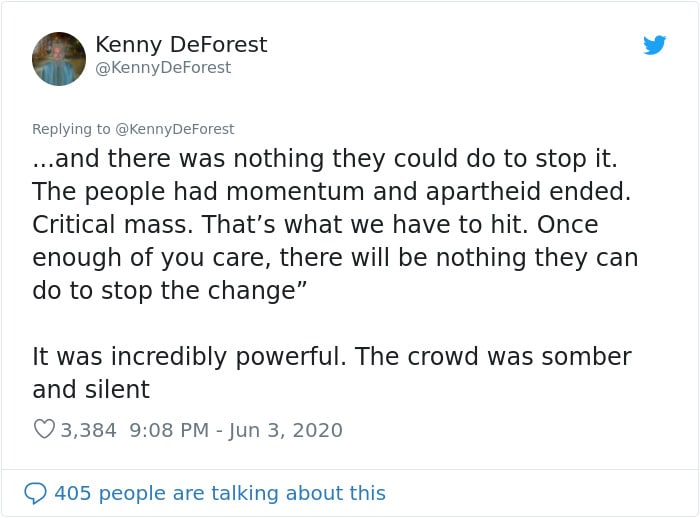Image resolution: width=700 pixels, height=518 pixels.
Task: Click the Jun 3, 2020 date text
Action: tap(286, 430)
